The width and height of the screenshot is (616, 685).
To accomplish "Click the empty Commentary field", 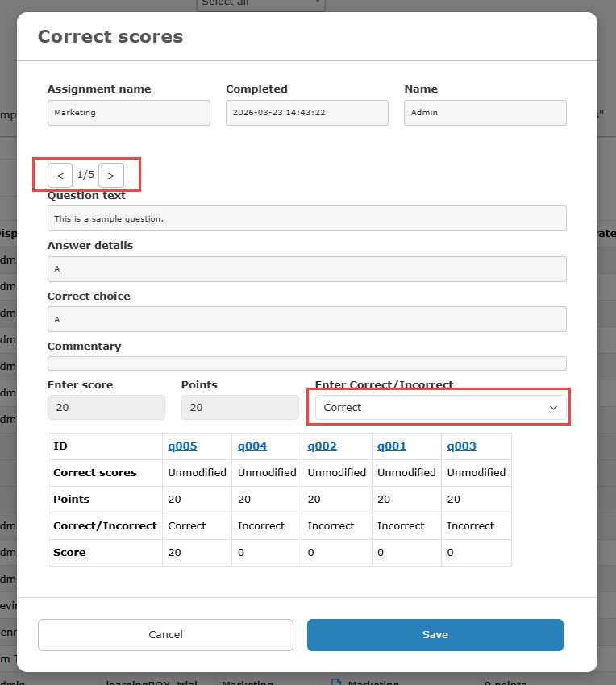I will point(306,363).
